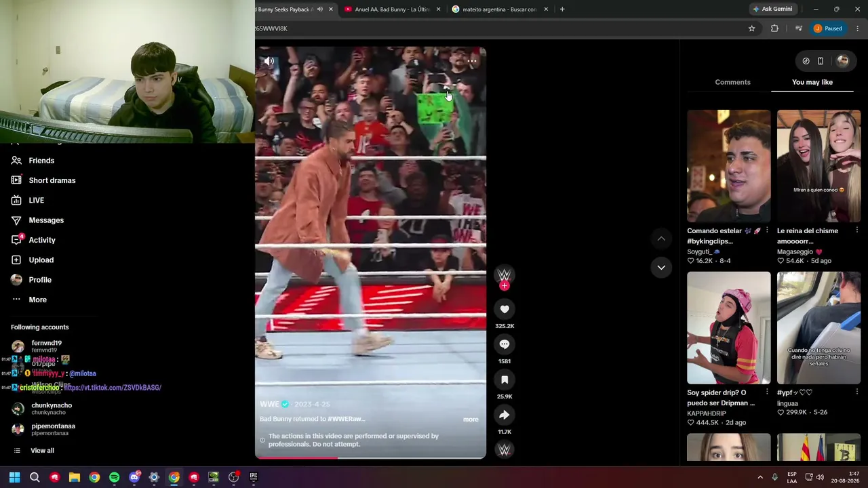868x488 pixels.
Task: Open fernvnd19 following account
Action: (x=46, y=346)
